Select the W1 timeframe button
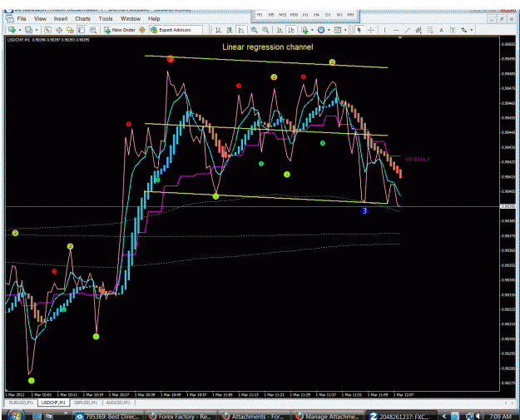This screenshot has width=520, height=420. pos(339,15)
